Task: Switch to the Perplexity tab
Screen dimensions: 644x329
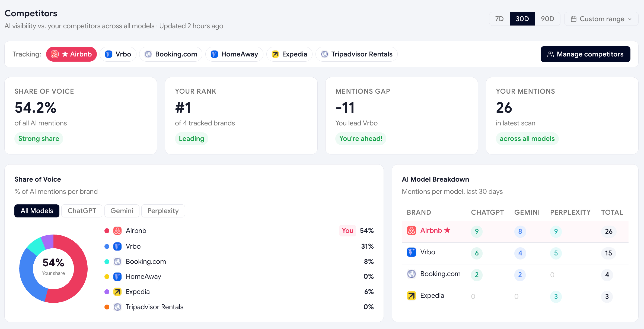Action: click(x=163, y=211)
